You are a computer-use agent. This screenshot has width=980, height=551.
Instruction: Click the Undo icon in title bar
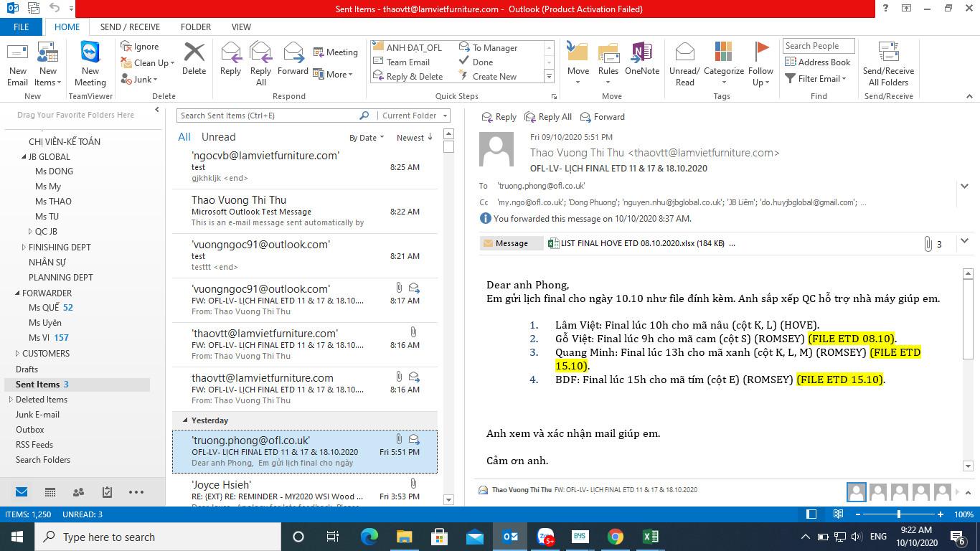[x=55, y=9]
